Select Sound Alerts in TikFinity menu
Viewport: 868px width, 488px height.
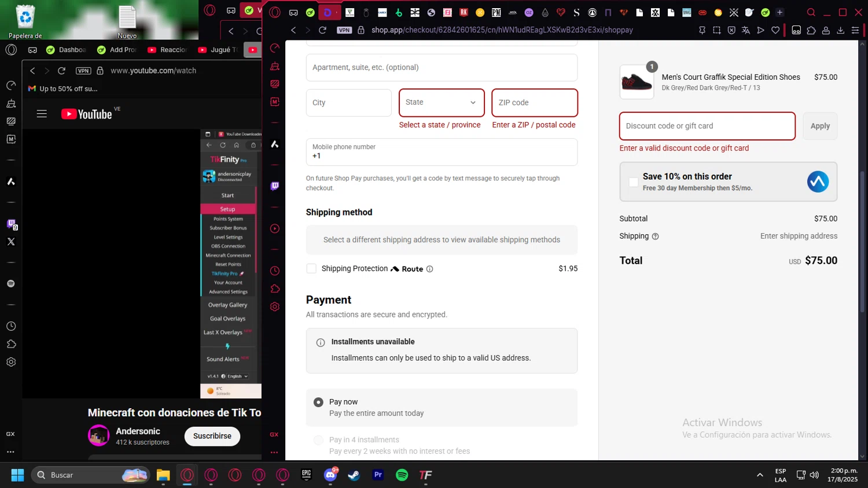click(x=228, y=359)
